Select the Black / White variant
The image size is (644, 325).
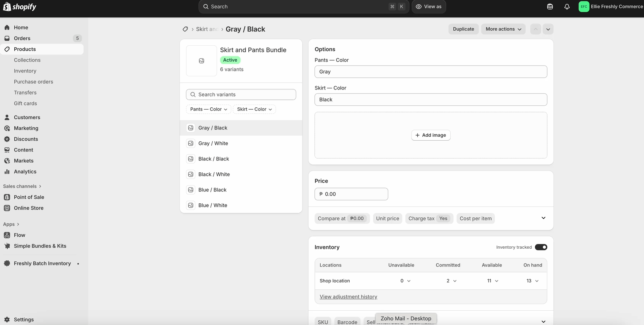pos(241,174)
